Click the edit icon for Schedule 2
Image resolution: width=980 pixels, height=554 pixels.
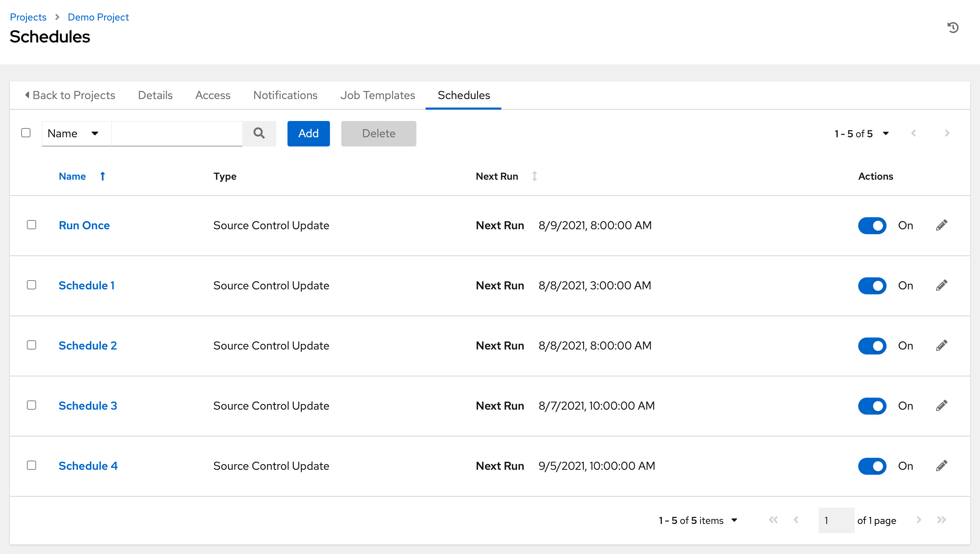point(941,345)
